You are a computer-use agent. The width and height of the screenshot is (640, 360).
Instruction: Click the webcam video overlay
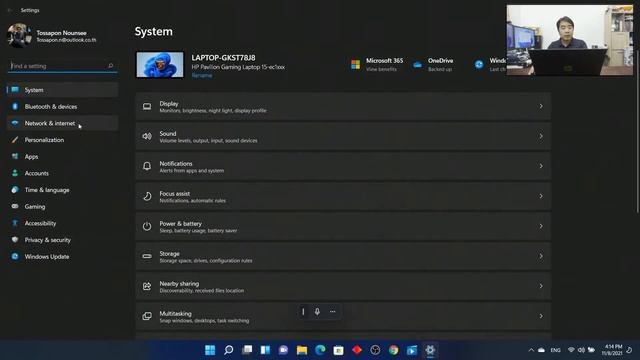[570, 40]
